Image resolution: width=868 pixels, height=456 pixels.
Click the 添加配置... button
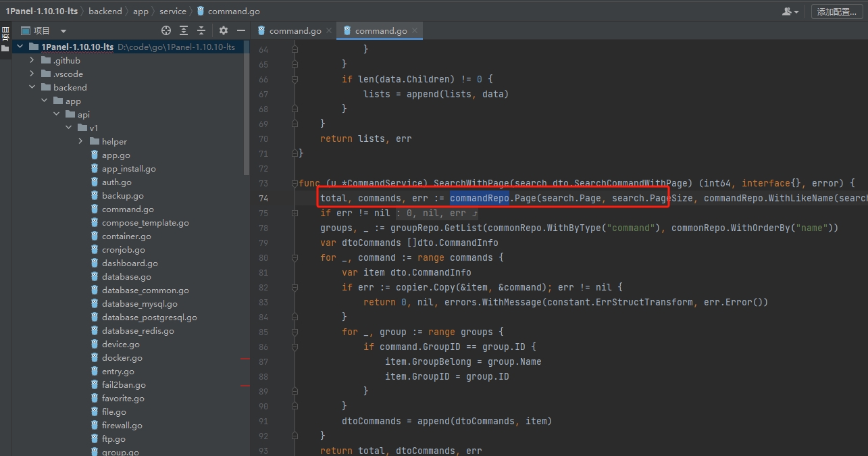[836, 11]
